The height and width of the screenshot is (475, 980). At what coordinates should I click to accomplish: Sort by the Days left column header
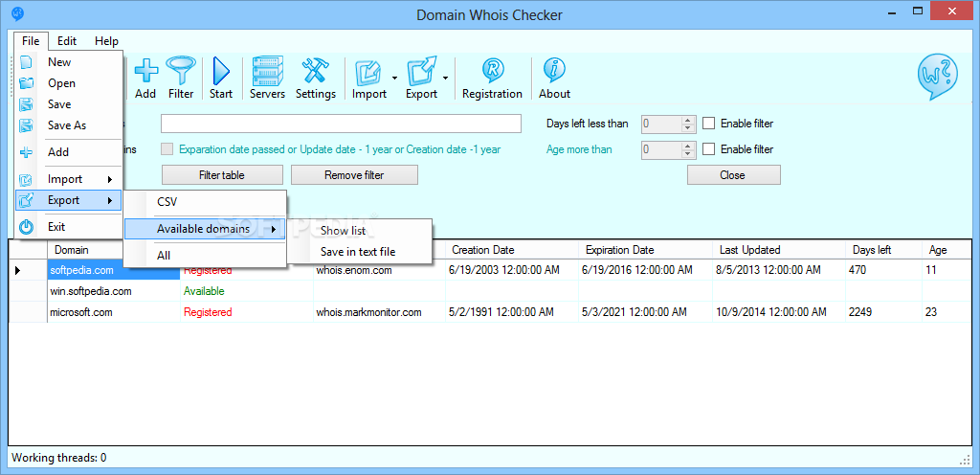[x=883, y=250]
